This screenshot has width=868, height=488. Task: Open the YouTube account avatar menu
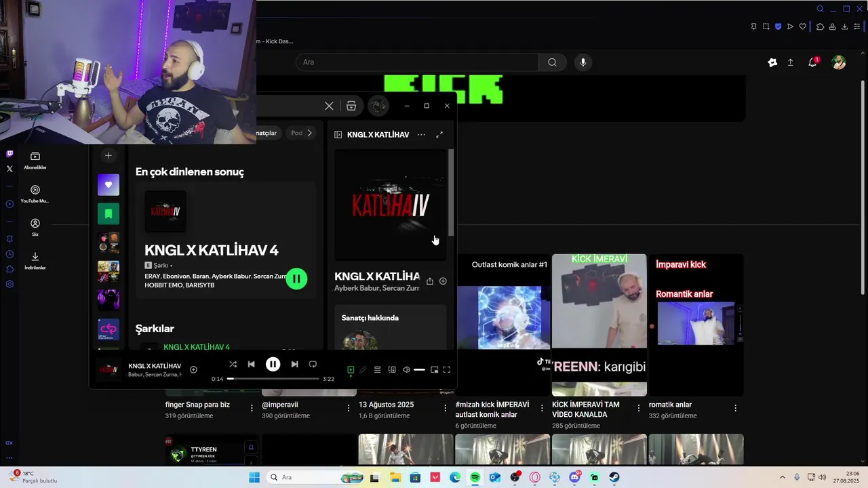pyautogui.click(x=839, y=62)
